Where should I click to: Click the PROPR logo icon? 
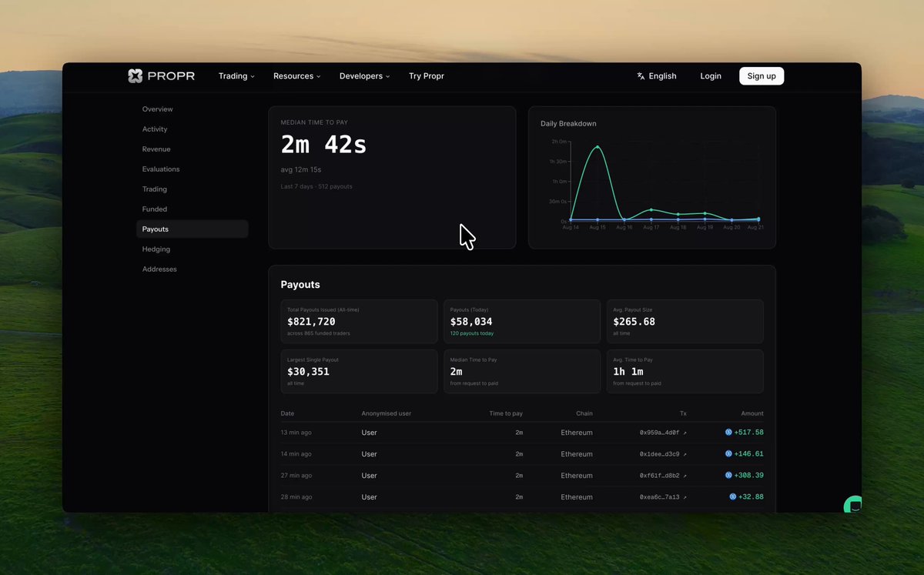click(136, 76)
